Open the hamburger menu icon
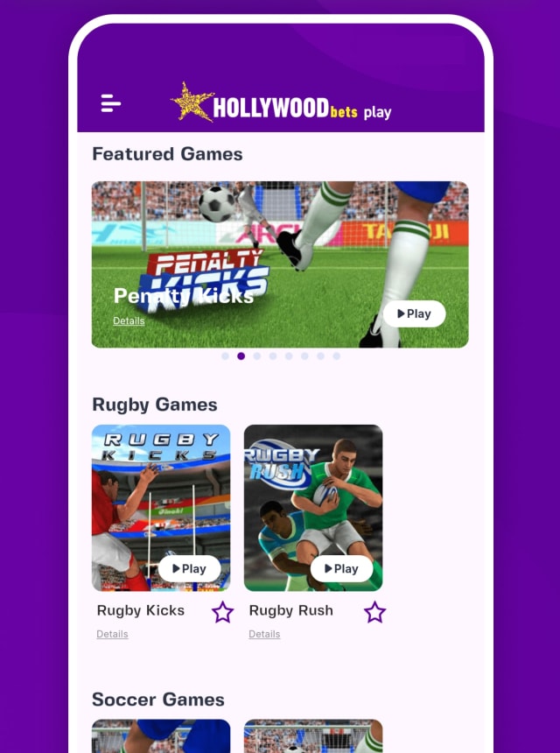The height and width of the screenshot is (753, 560). point(111,103)
